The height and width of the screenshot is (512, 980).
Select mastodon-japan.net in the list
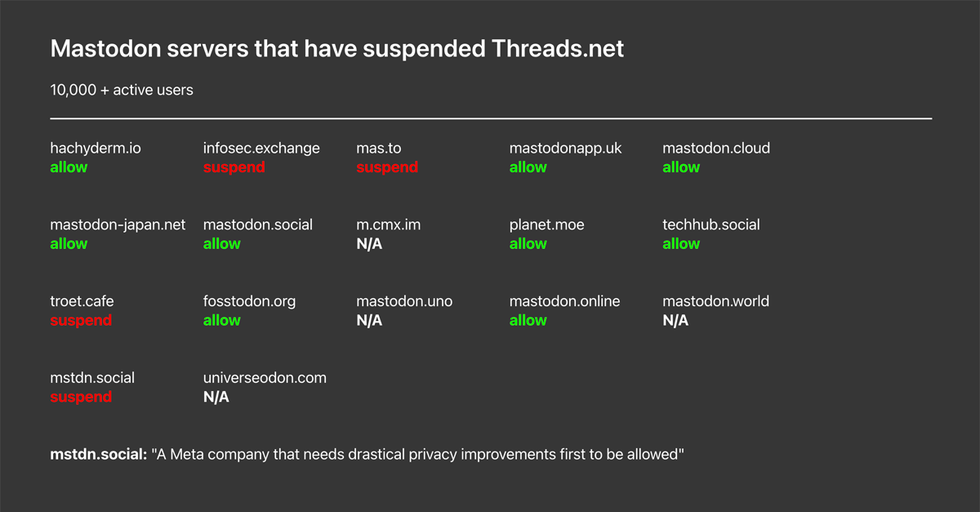click(118, 225)
